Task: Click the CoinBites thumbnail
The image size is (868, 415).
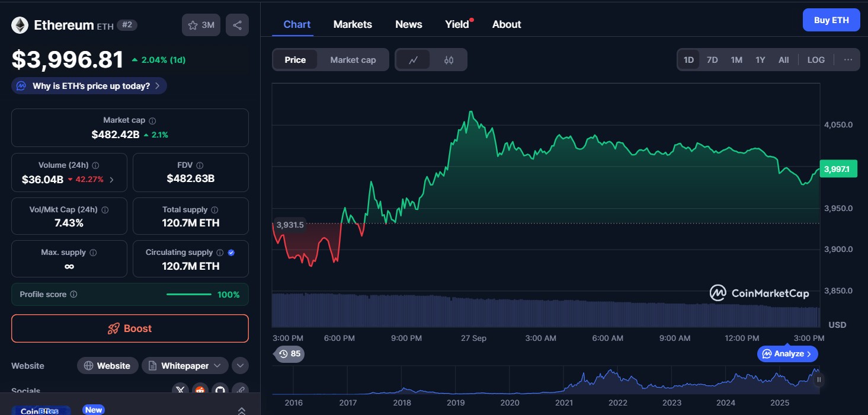Action: tap(40, 411)
